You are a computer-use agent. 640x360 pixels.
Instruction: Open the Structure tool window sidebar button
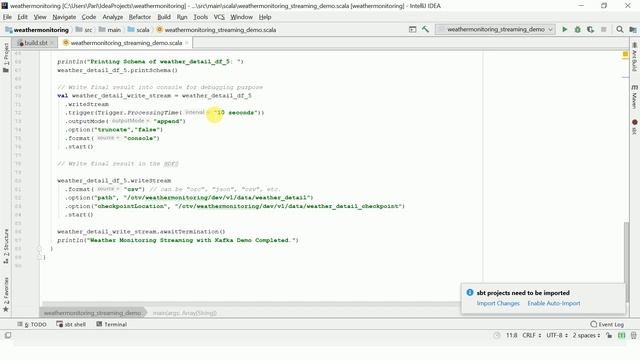[6, 245]
